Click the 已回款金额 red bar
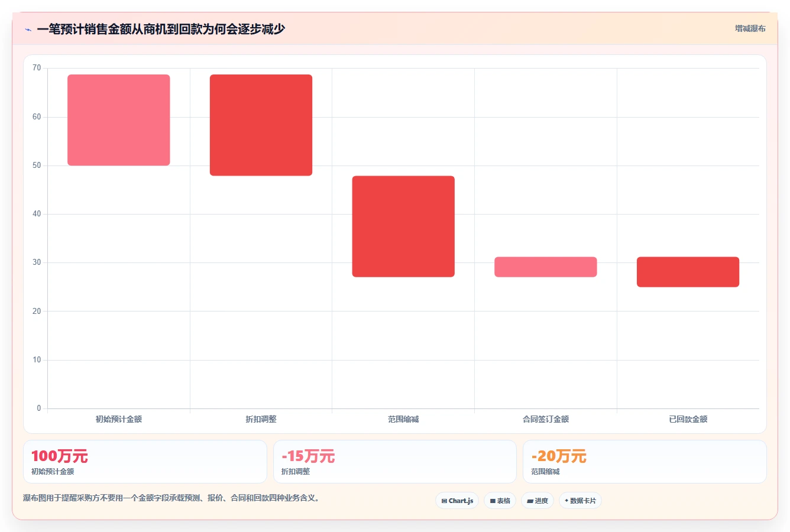 [688, 272]
